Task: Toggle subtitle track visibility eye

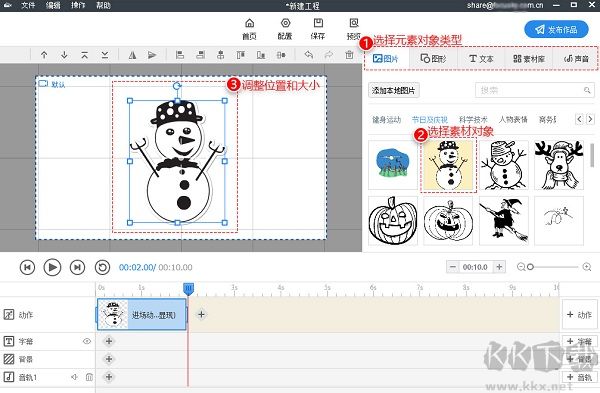Action: 87,341
